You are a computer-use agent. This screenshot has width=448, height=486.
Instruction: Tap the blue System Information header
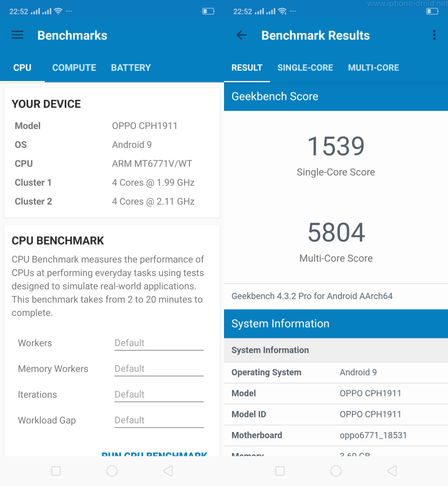[336, 323]
